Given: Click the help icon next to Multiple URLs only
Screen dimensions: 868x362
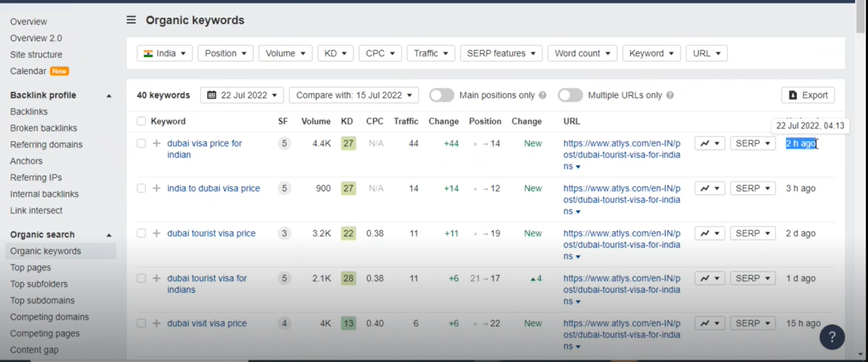Looking at the screenshot, I should 670,95.
